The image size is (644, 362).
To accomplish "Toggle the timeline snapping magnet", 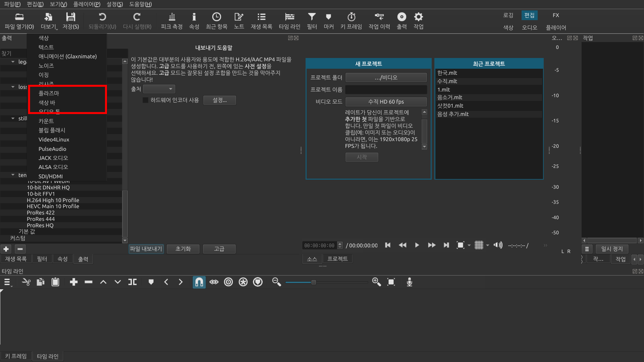I will point(199,282).
